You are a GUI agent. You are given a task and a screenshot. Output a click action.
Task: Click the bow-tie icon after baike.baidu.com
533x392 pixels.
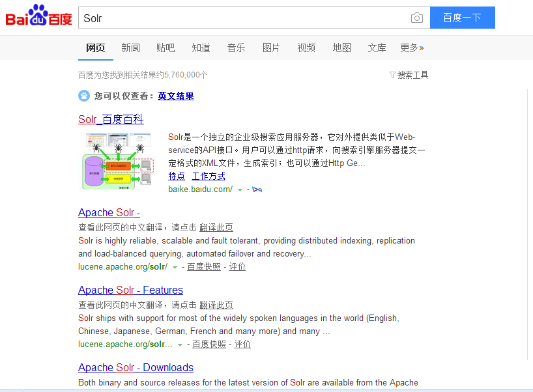[257, 189]
